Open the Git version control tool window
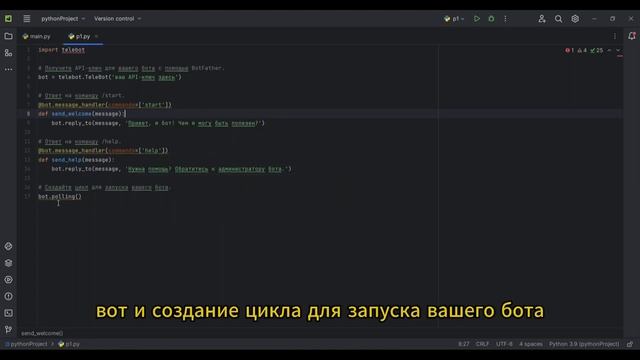The width and height of the screenshot is (640, 360). click(x=8, y=329)
